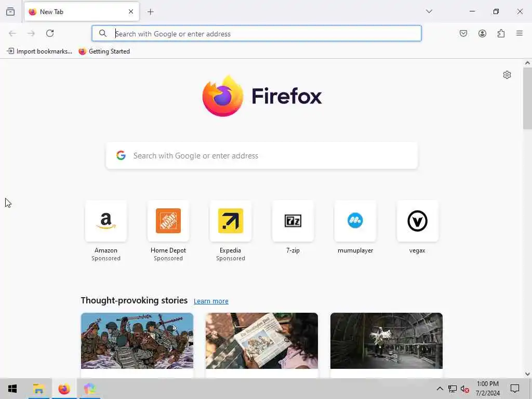
Task: Click the address bar magnifier icon
Action: (103, 33)
